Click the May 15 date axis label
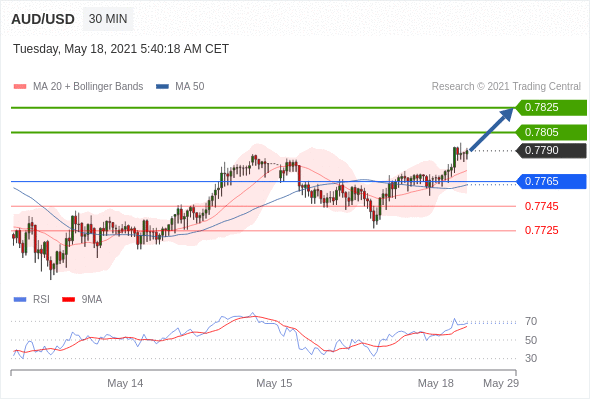 pyautogui.click(x=274, y=383)
